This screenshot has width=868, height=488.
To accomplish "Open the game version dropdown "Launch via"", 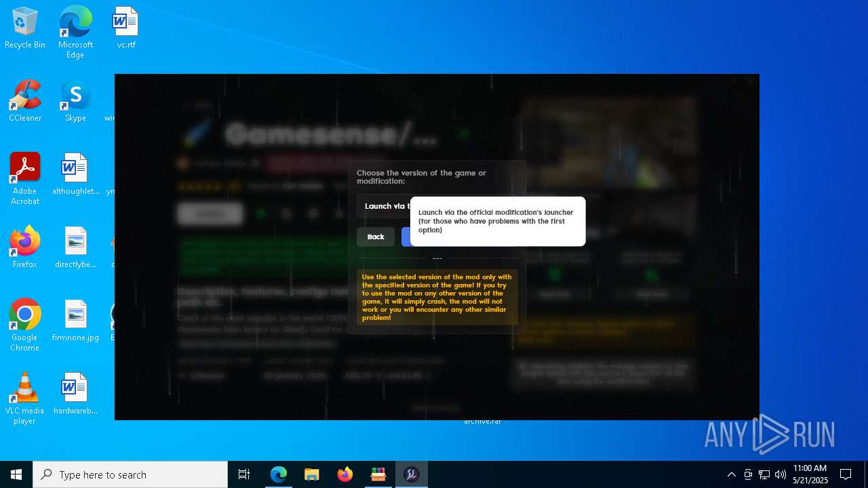I will point(384,206).
